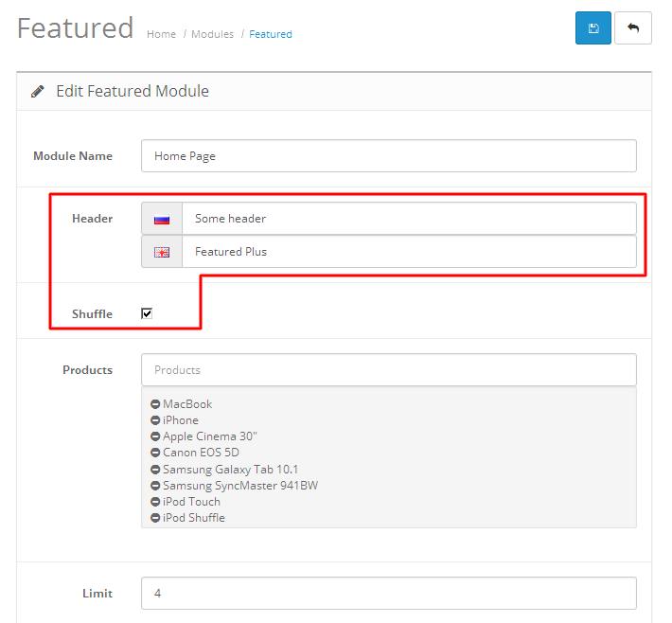672x623 pixels.
Task: Remove Canon EOS 5D via minus icon
Action: pyautogui.click(x=155, y=453)
